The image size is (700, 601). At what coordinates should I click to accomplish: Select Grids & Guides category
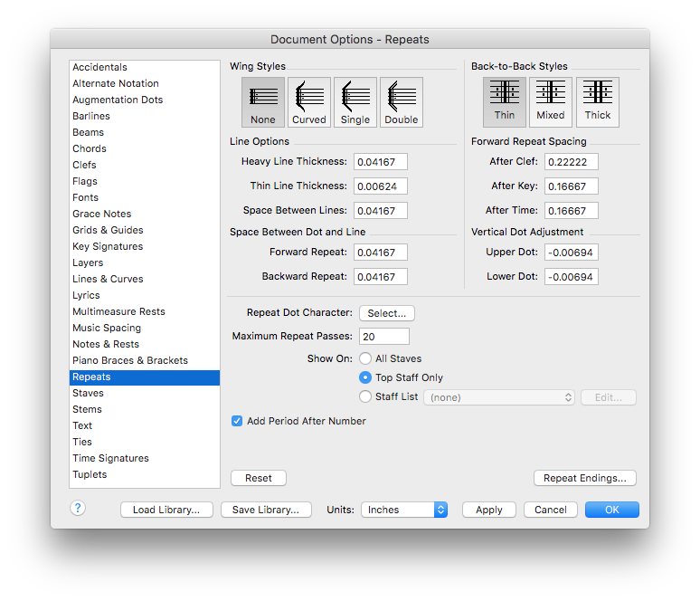click(x=144, y=230)
